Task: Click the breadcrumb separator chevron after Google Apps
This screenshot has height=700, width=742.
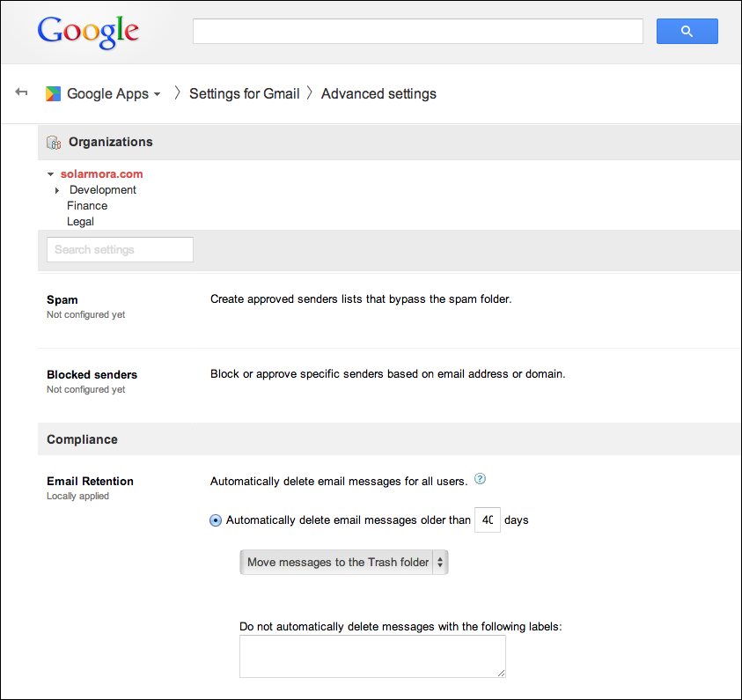Action: [x=177, y=92]
